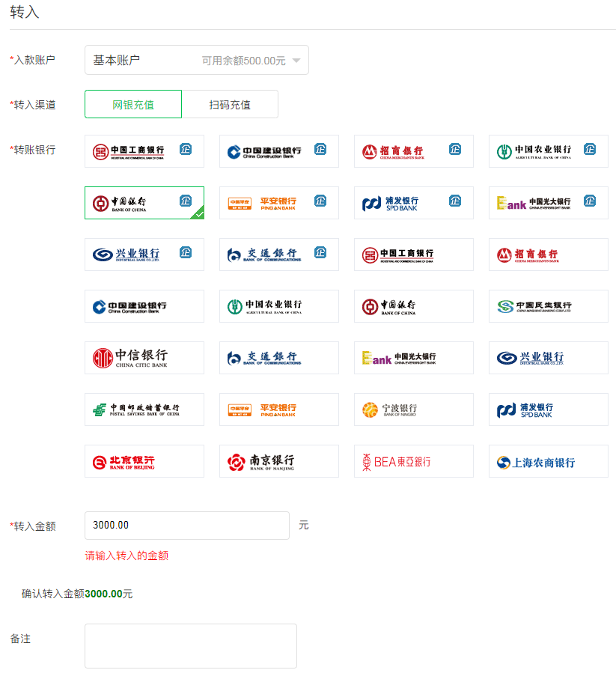This screenshot has height=673, width=616.
Task: Click the 转入金额 field showing 3000.00
Action: pyautogui.click(x=187, y=526)
